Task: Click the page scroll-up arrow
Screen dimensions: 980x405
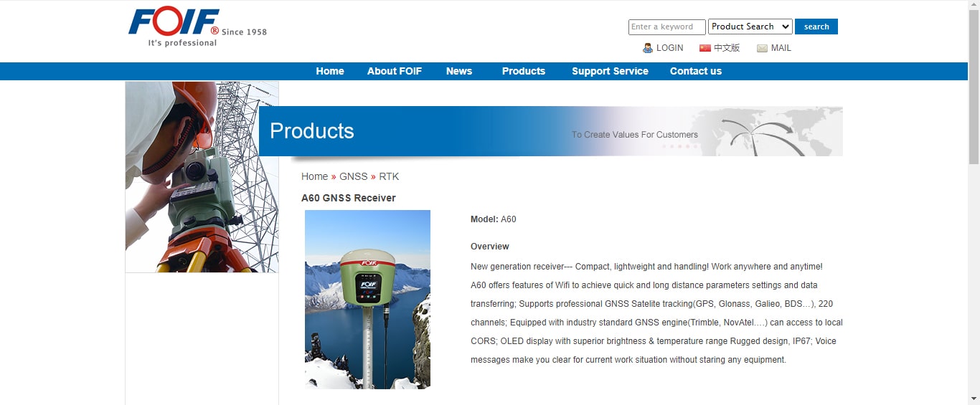Action: [974, 6]
